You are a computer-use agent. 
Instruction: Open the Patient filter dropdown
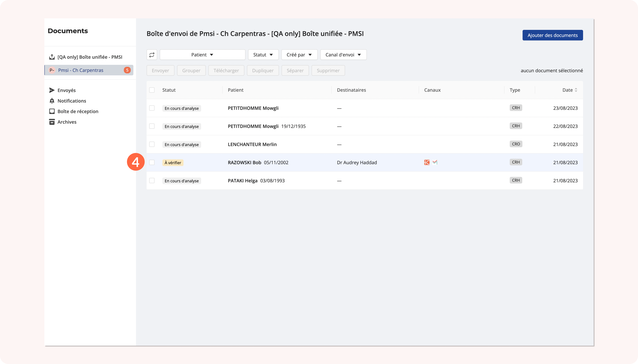[202, 55]
